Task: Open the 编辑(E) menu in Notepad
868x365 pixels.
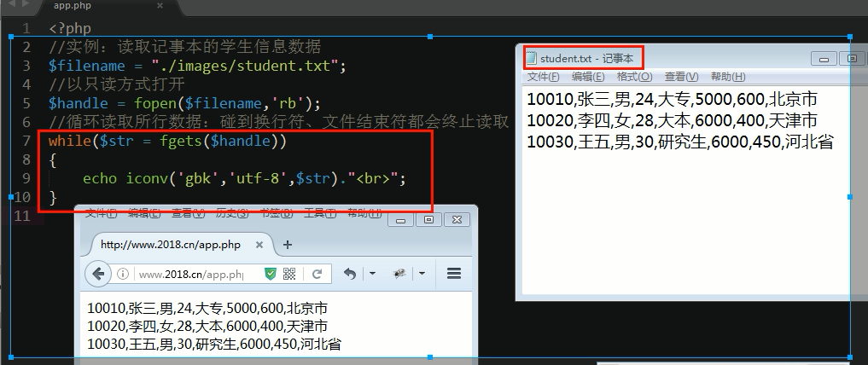Action: pos(588,77)
